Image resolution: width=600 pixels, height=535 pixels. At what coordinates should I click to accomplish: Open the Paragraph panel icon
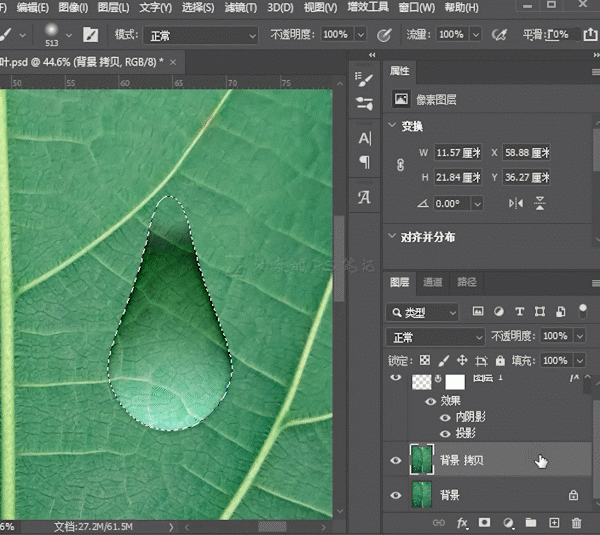point(365,162)
